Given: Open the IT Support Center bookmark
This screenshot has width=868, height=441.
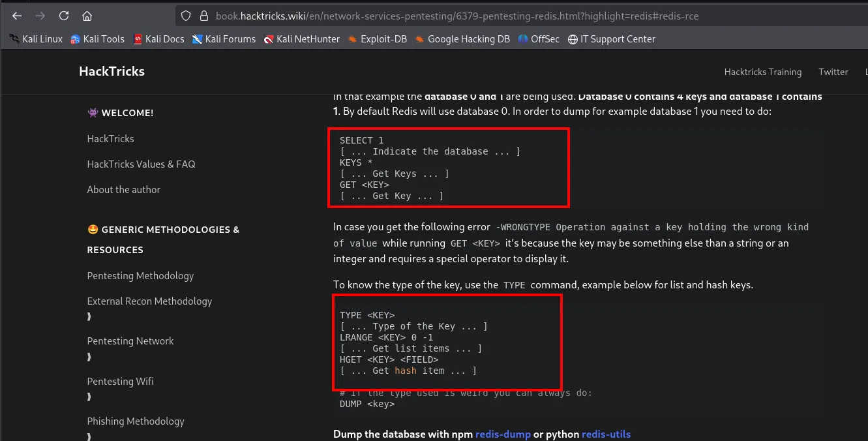Looking at the screenshot, I should click(612, 39).
